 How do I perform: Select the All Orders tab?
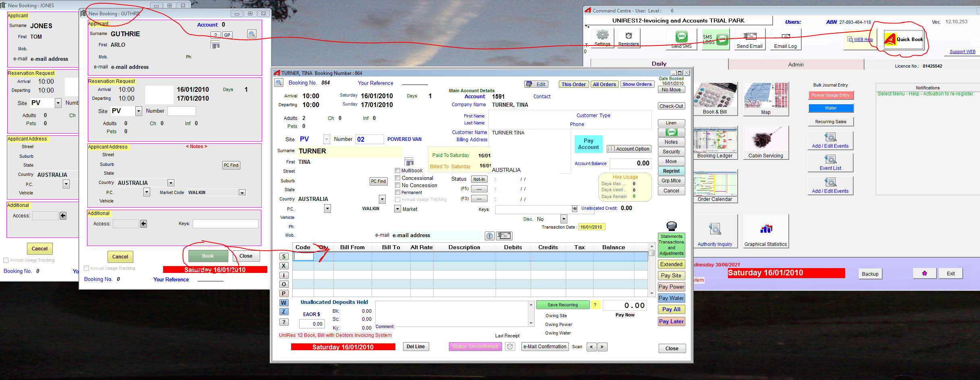[x=604, y=84]
